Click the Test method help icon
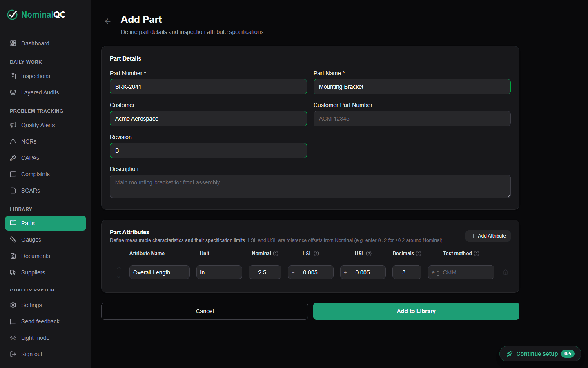 coord(477,254)
